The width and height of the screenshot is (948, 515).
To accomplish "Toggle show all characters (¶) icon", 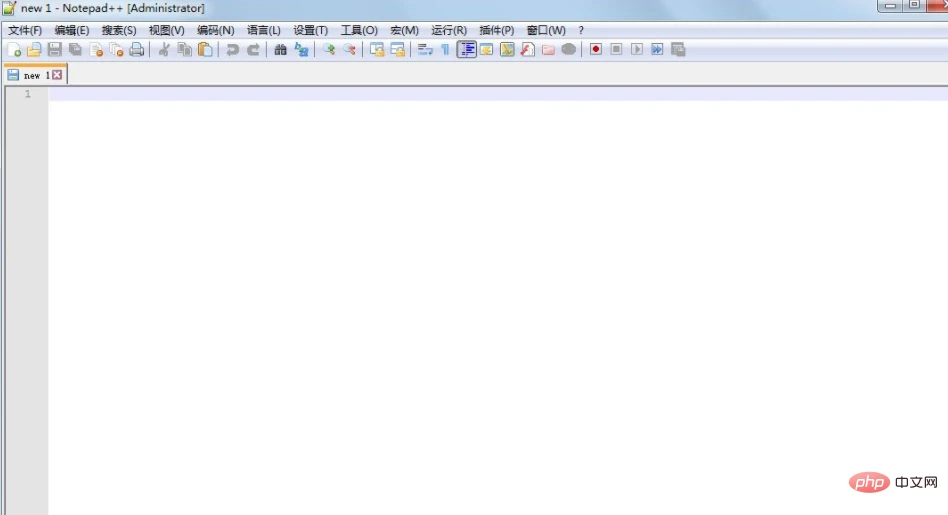I will pos(445,49).
